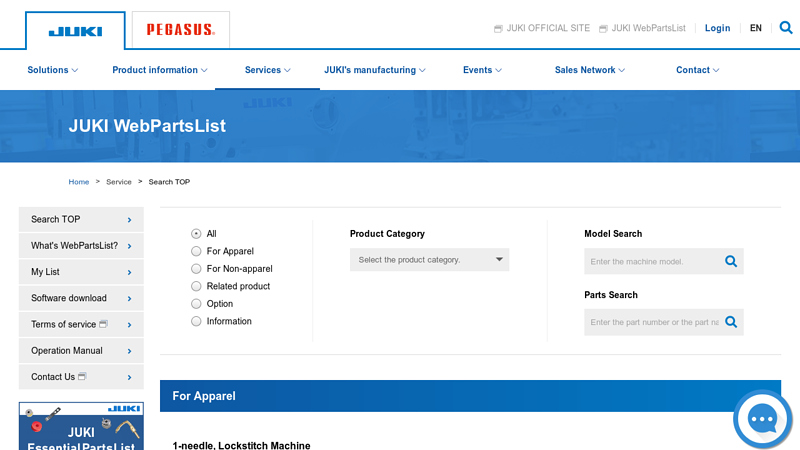The height and width of the screenshot is (450, 800).
Task: Click the Parts Search magnifier icon
Action: [x=731, y=322]
